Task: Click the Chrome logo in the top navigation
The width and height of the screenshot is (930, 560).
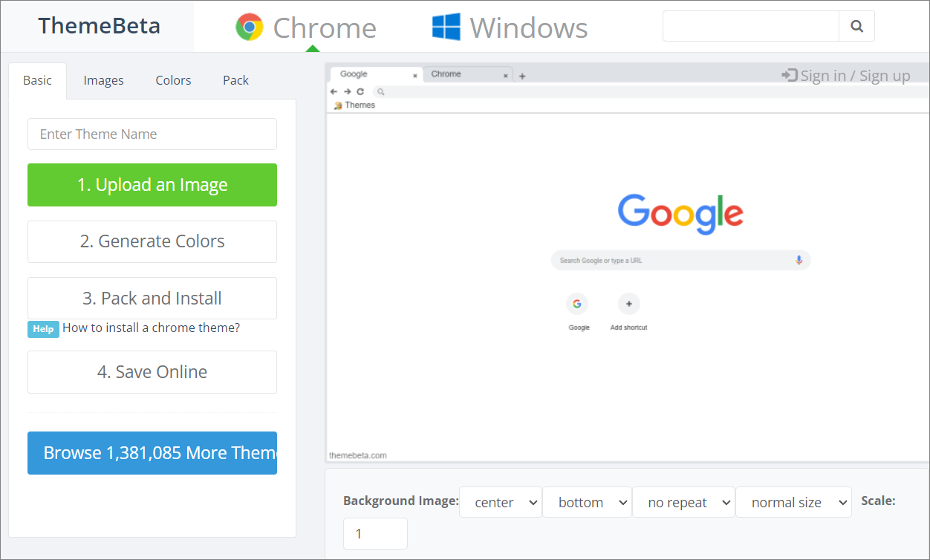Action: pos(248,25)
